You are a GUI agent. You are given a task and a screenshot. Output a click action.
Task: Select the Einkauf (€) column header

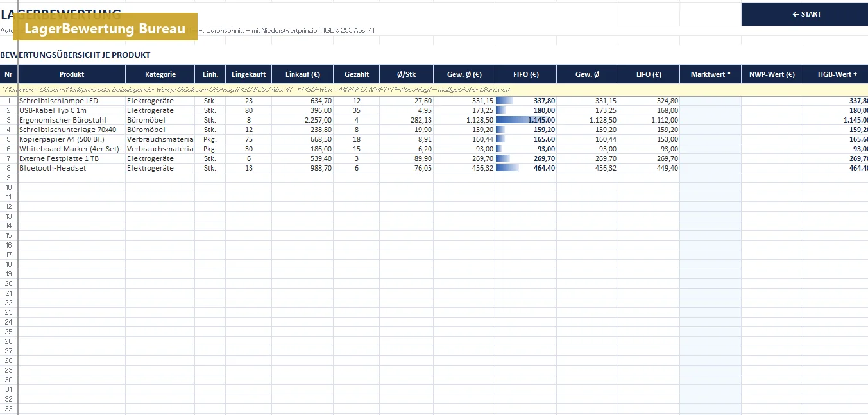click(x=303, y=74)
